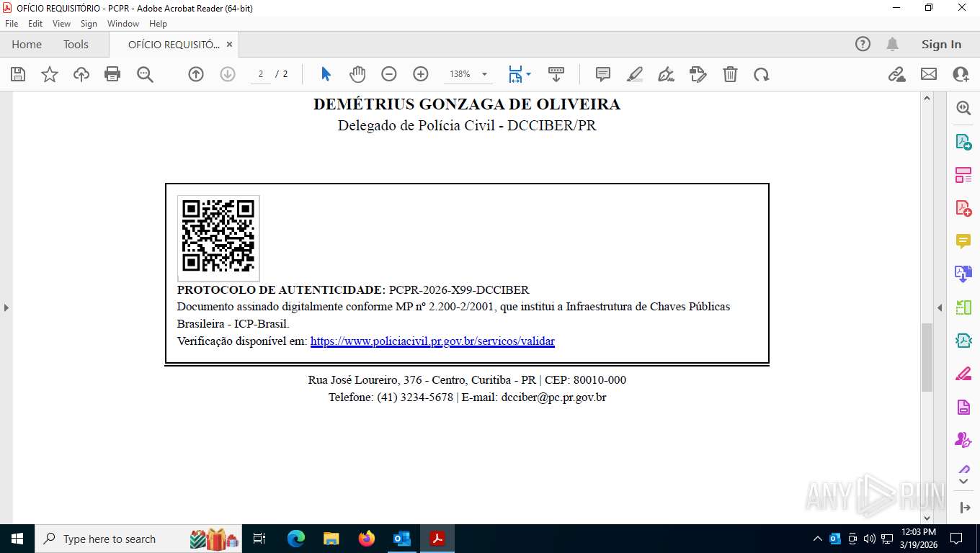Click the Sign In button
Viewport: 980px width, 553px height.
[941, 44]
